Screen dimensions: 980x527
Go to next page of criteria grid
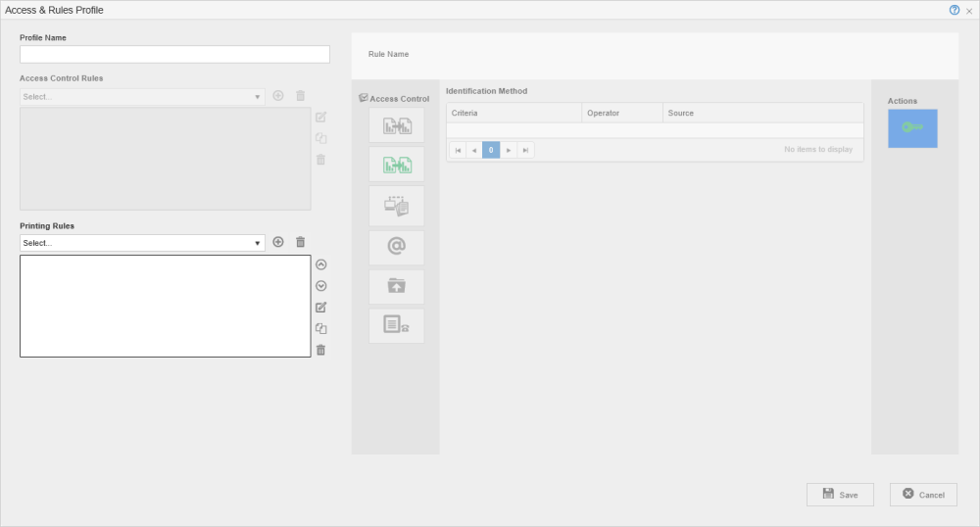tap(508, 150)
